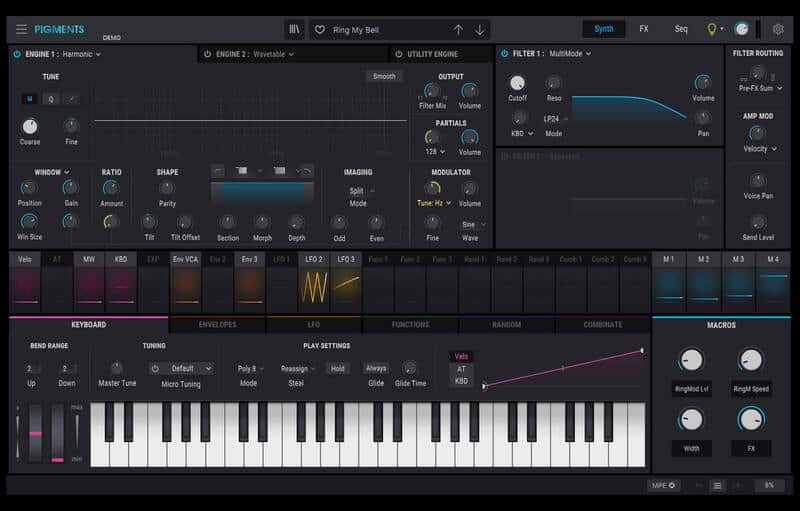Click the master volume knob icon
The width and height of the screenshot is (800, 511).
pos(741,29)
